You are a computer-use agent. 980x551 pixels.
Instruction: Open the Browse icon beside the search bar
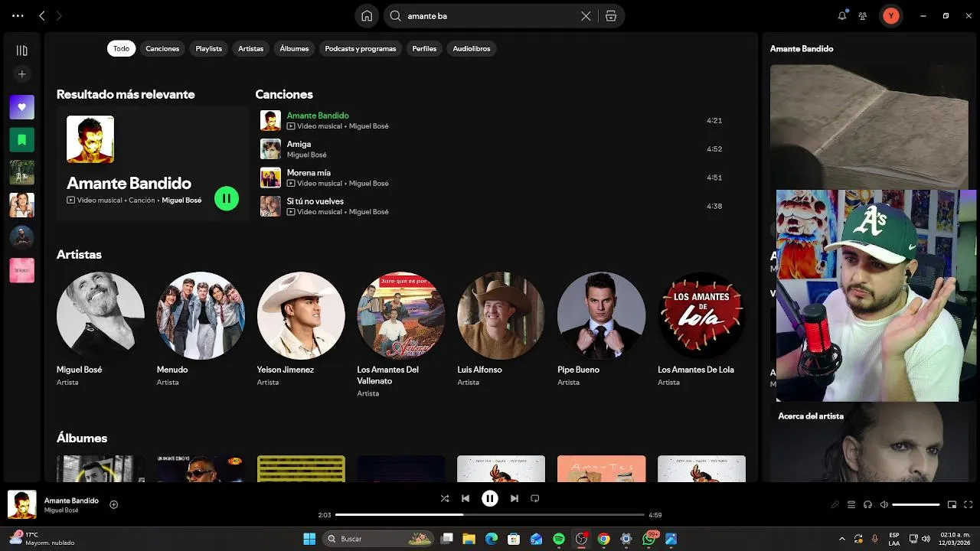point(611,16)
